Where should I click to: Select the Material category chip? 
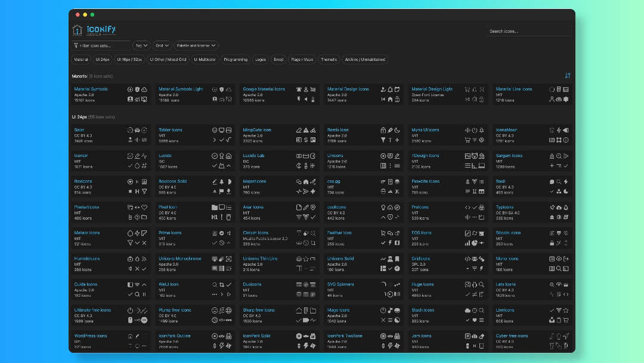click(81, 60)
